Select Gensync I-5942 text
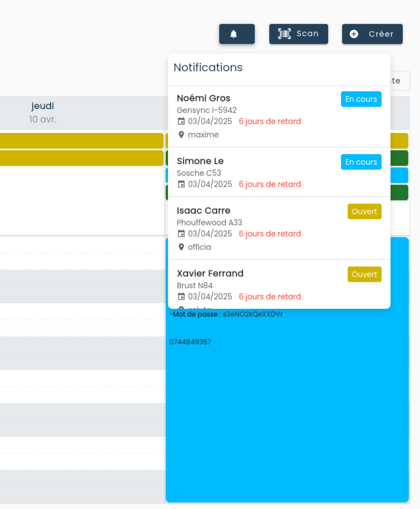 [206, 110]
